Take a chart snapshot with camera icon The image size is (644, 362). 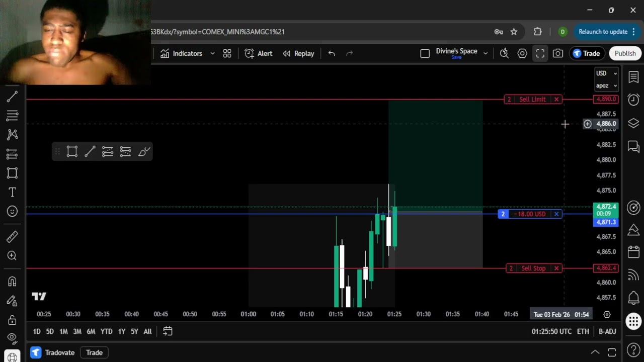(x=558, y=53)
